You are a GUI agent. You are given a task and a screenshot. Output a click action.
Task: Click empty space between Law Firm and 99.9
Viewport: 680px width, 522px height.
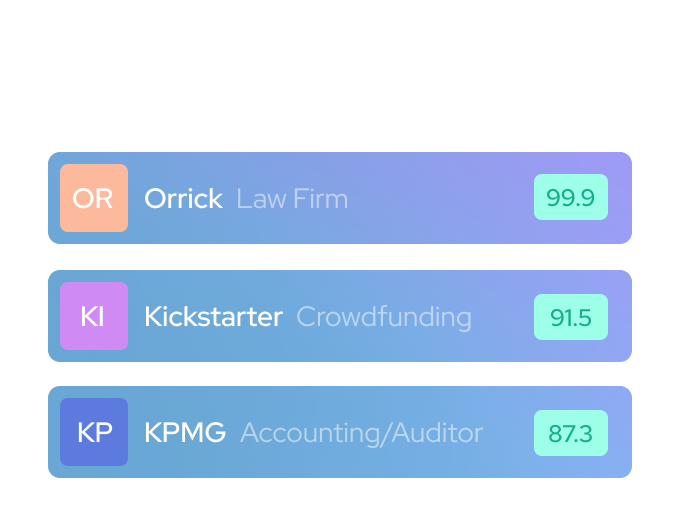tap(440, 198)
